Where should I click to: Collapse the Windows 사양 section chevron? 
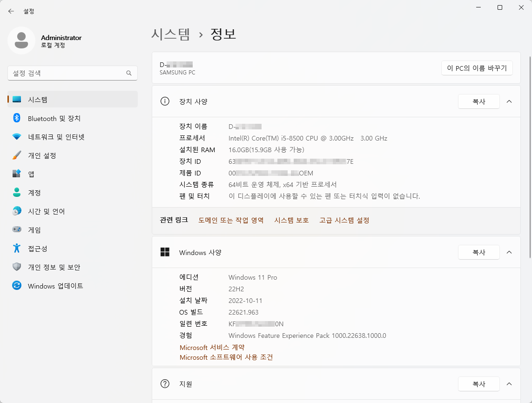click(x=509, y=252)
